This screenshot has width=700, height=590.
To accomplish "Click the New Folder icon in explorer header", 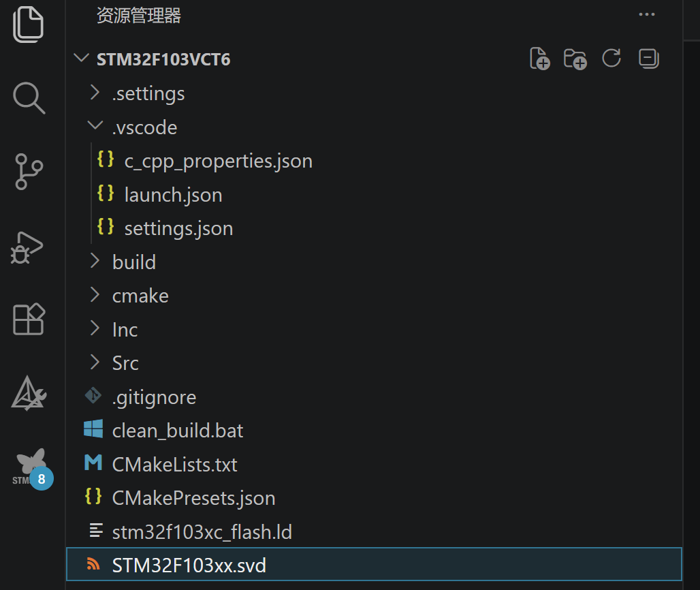I will [x=575, y=59].
